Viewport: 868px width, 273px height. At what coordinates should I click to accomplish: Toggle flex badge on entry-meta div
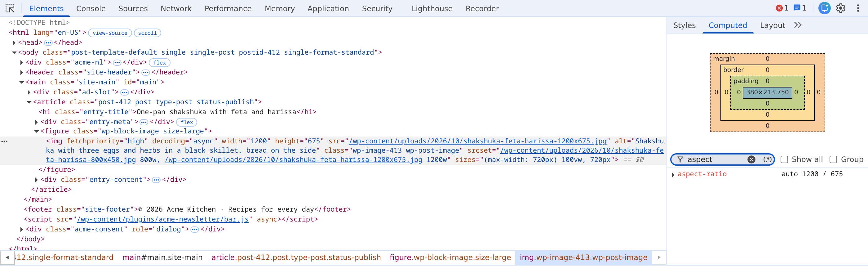187,122
